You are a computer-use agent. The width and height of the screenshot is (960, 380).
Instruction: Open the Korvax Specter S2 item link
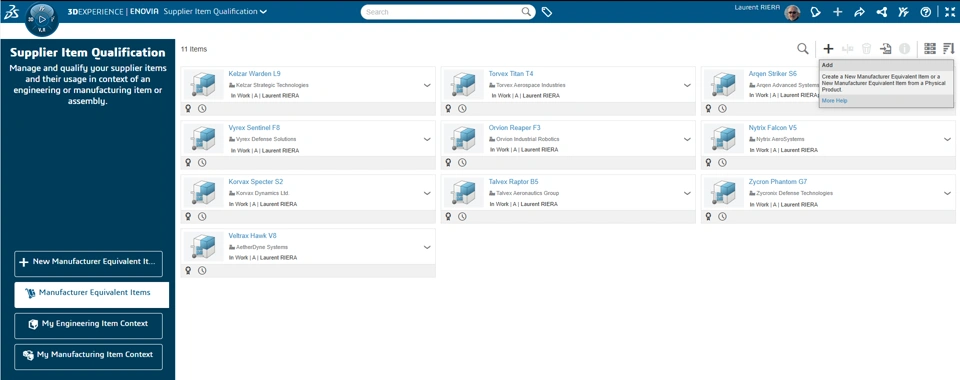pos(255,182)
